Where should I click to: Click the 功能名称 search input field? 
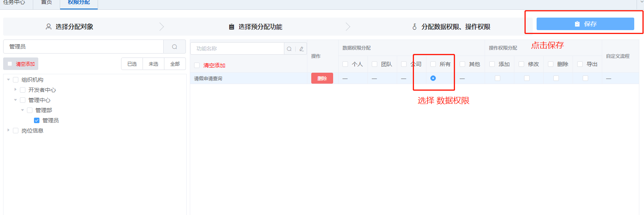click(x=237, y=48)
